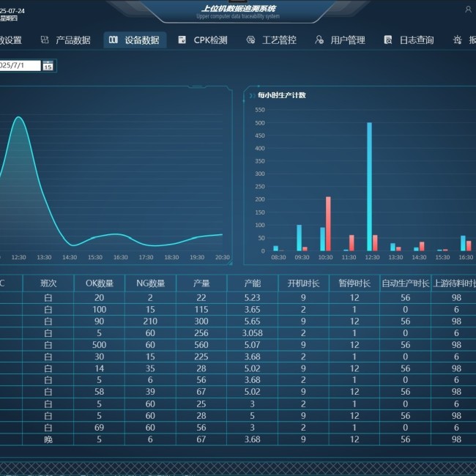Click the 用户管理 person icon
The image size is (476, 476).
pos(319,40)
